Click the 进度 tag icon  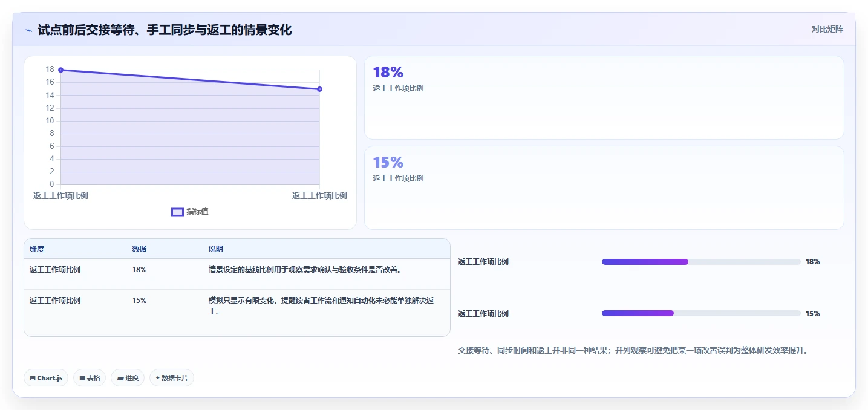[120, 378]
